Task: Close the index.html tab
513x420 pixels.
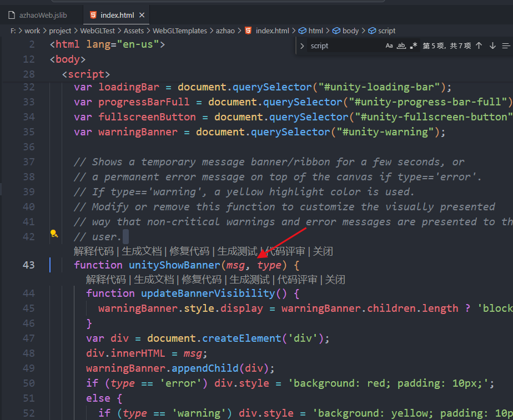Action: (x=142, y=15)
